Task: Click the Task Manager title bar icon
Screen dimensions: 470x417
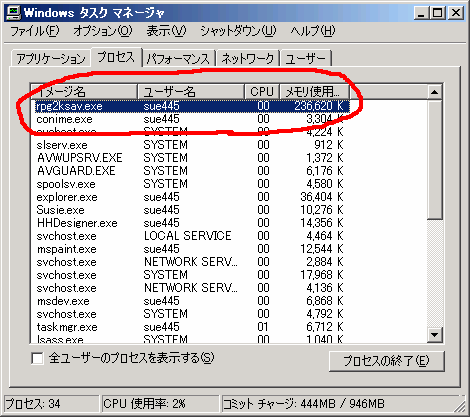Action: click(x=14, y=13)
